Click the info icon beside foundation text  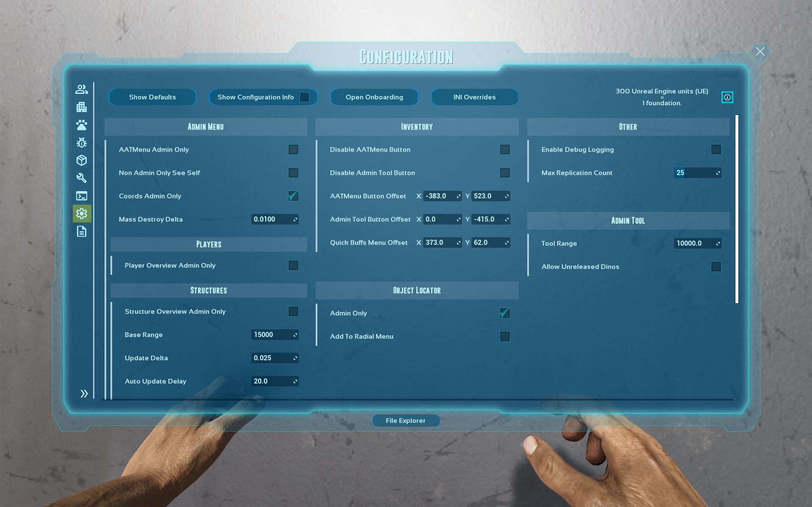tap(727, 97)
